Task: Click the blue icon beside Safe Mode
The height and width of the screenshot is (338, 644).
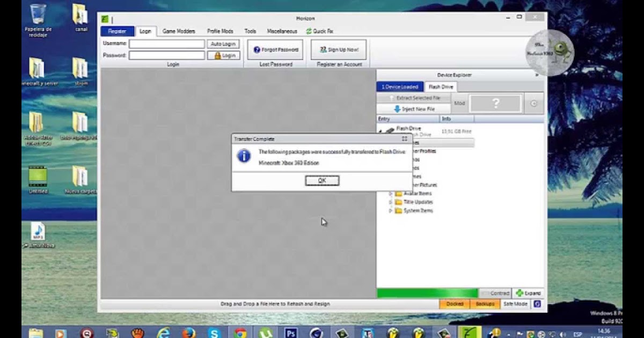Action: click(537, 304)
